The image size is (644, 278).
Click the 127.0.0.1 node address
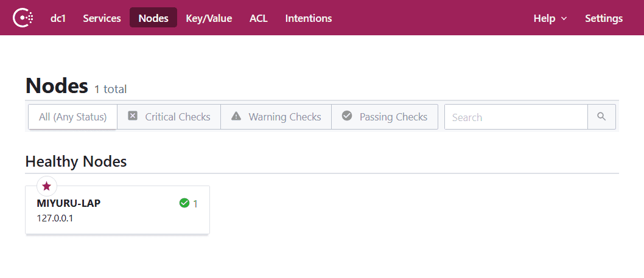(x=55, y=218)
